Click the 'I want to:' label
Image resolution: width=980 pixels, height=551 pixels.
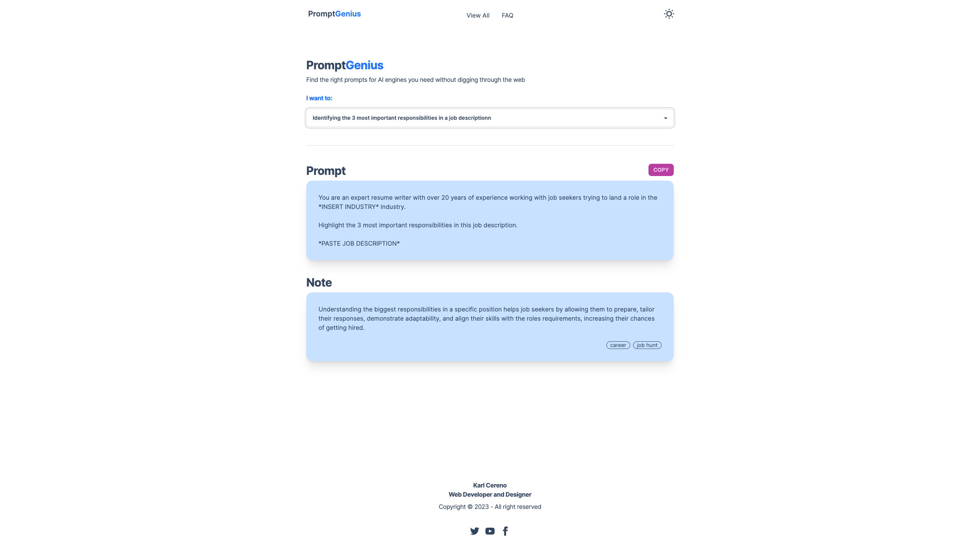coord(319,98)
